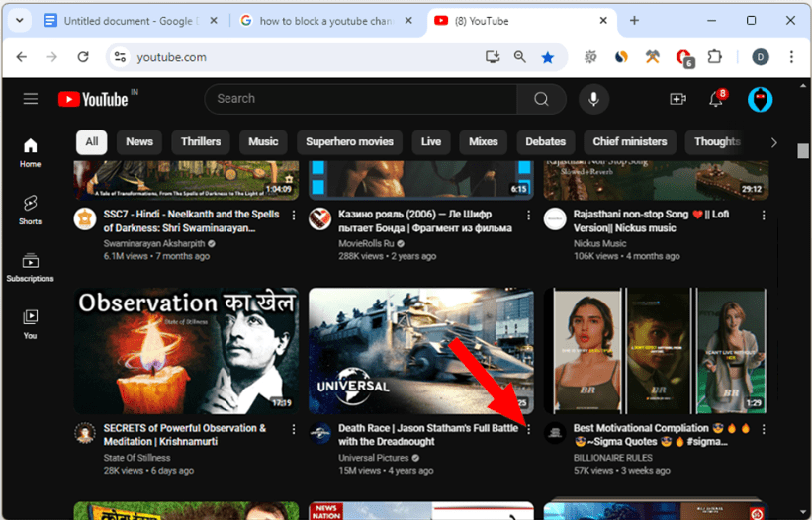Viewport: 812px width, 520px height.
Task: Open Shorts in the sidebar
Action: [30, 211]
